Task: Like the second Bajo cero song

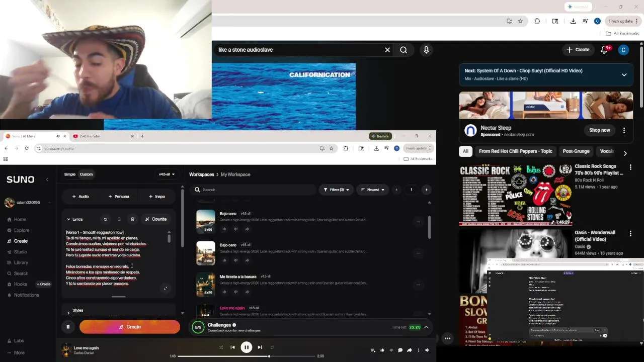Action: tap(224, 260)
